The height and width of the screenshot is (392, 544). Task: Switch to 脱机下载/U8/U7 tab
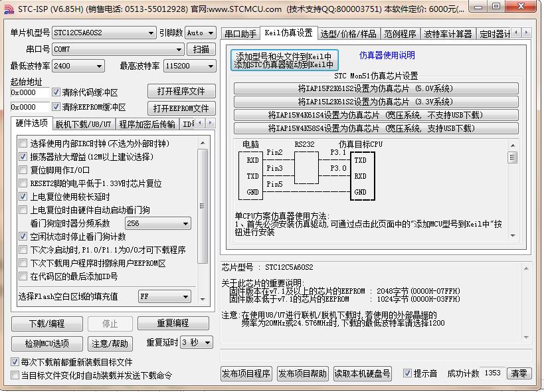pos(83,124)
